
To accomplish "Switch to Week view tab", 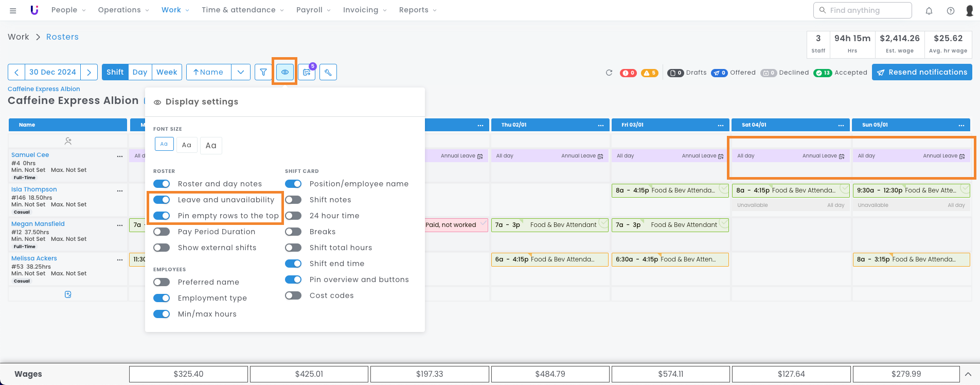I will click(x=167, y=73).
